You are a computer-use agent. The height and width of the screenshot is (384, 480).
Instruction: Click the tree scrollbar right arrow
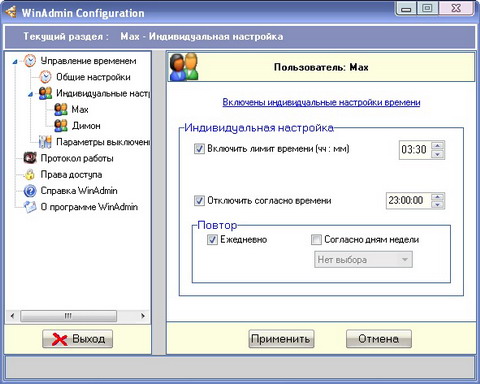pyautogui.click(x=143, y=316)
